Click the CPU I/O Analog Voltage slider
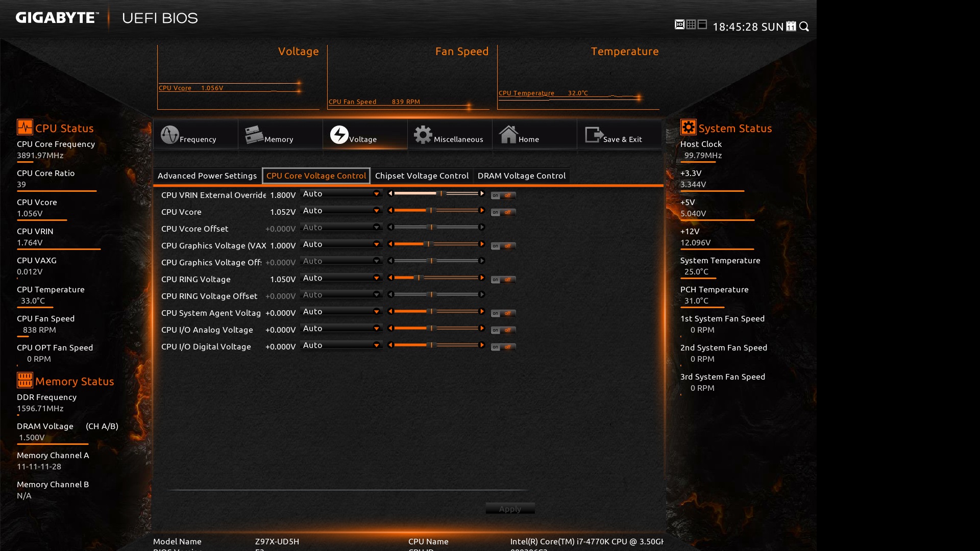 [x=436, y=329]
